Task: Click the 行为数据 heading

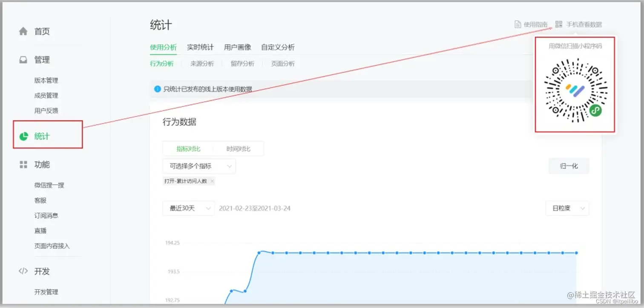Action: coord(179,122)
